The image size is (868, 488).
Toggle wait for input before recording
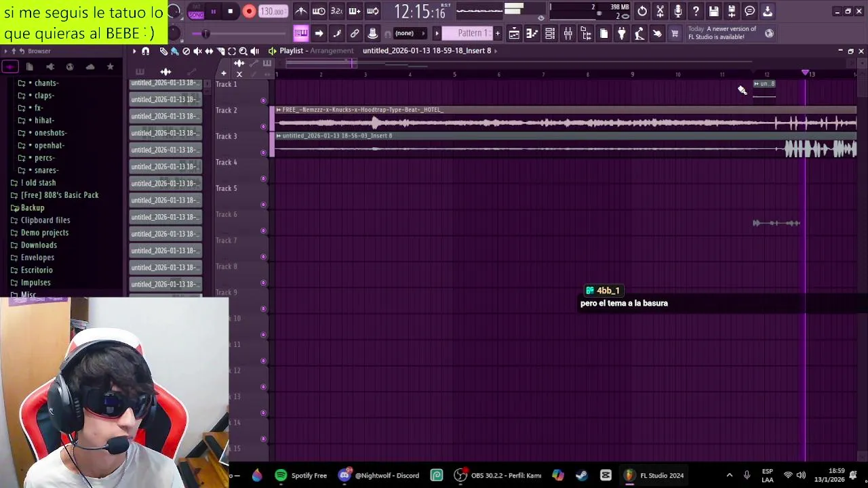(x=319, y=11)
